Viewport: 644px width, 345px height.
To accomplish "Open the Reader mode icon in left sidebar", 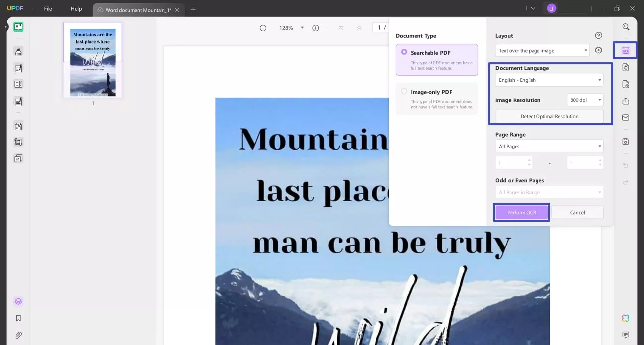I will coord(18,27).
